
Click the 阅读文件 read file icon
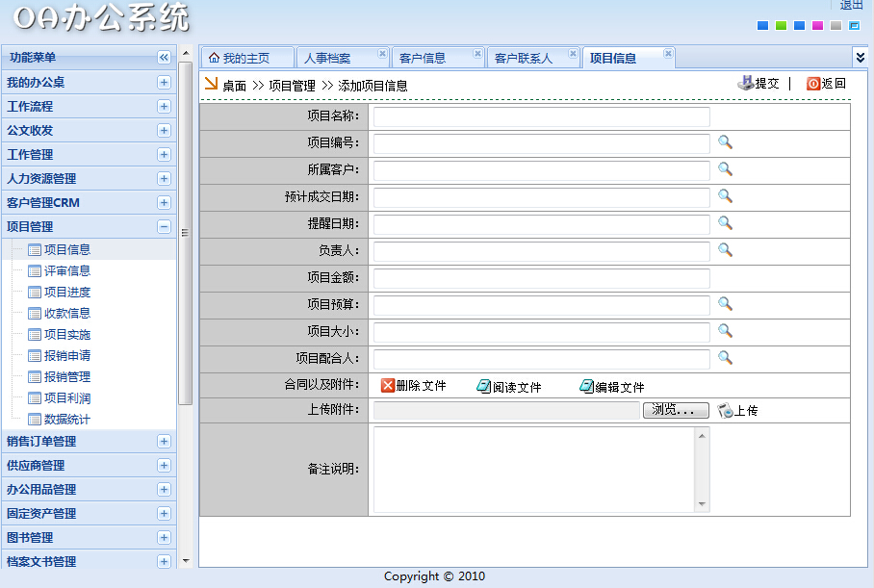pos(484,386)
